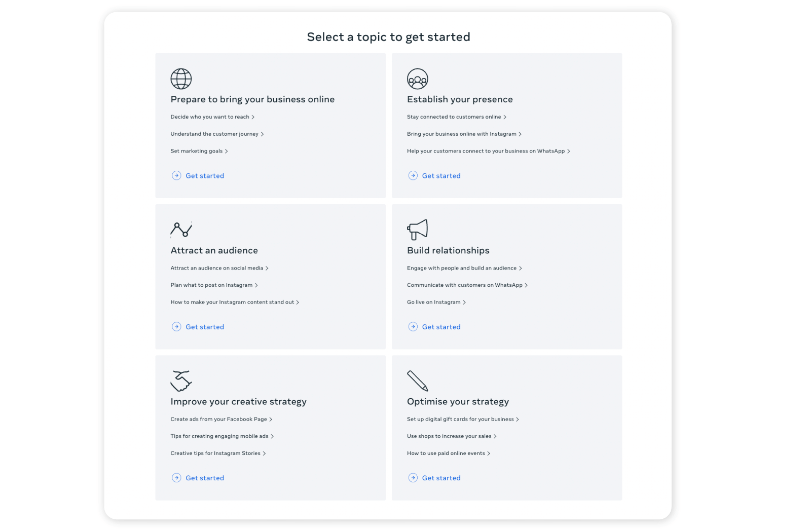Select the line-graph icon above Attract an audience
Image resolution: width=811 pixels, height=532 pixels.
pos(181,230)
